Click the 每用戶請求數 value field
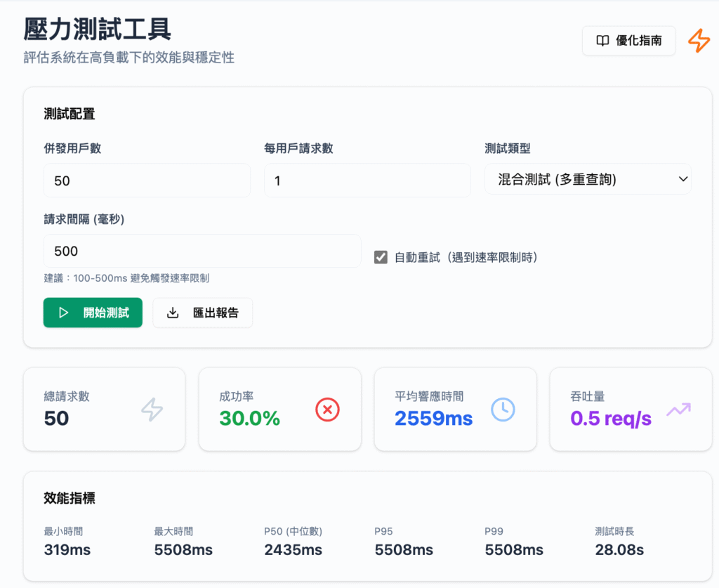Screen dimensions: 719x588 [x=367, y=181]
